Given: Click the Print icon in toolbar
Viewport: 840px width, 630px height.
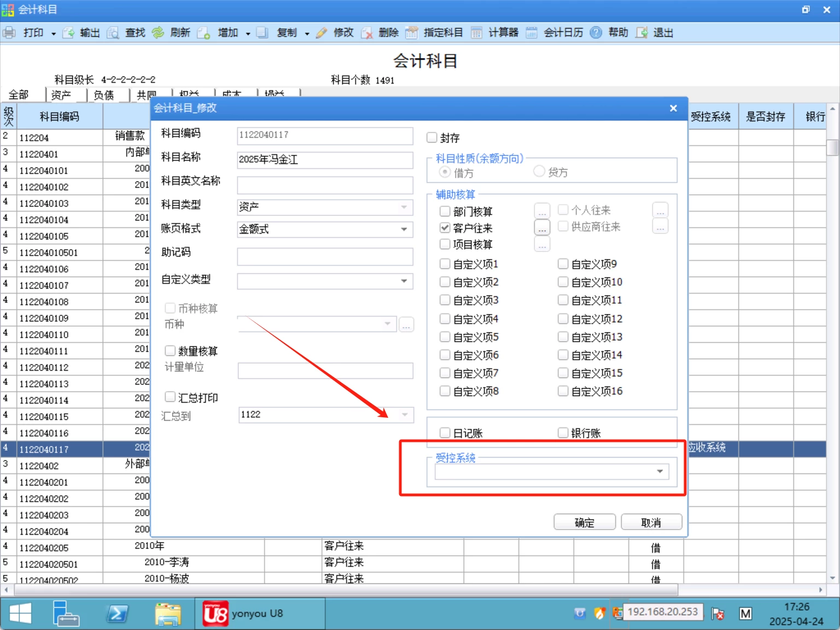Looking at the screenshot, I should click(x=9, y=33).
